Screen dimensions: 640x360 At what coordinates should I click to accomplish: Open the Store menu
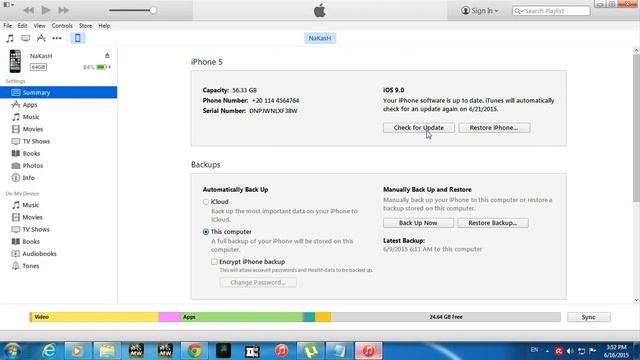(x=85, y=26)
